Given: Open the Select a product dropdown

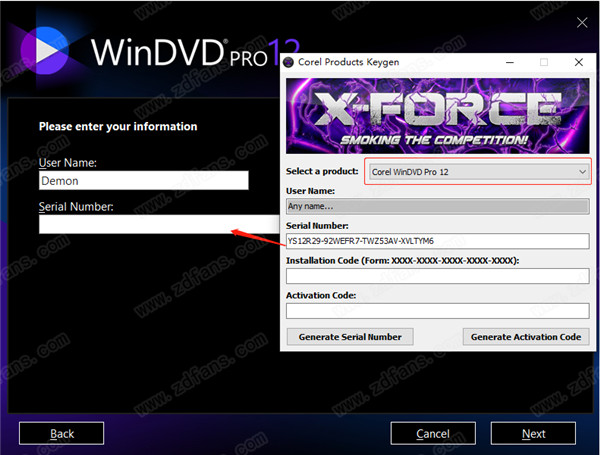Looking at the screenshot, I should (x=478, y=172).
